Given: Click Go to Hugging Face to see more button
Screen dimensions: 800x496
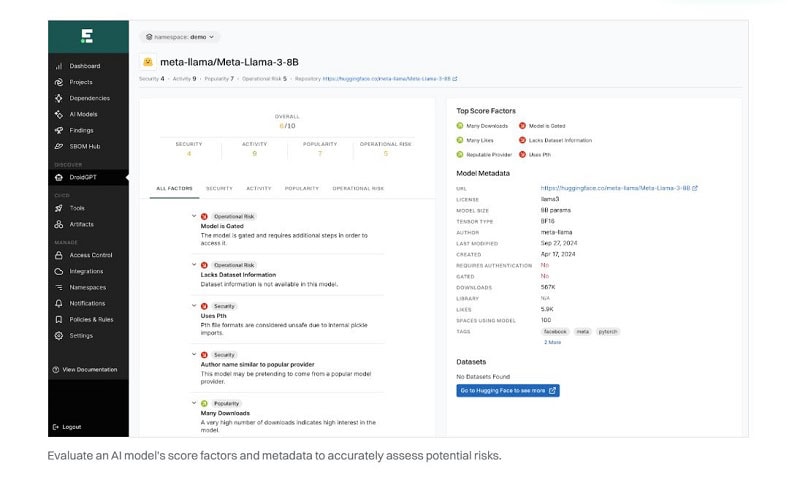Looking at the screenshot, I should tap(508, 390).
